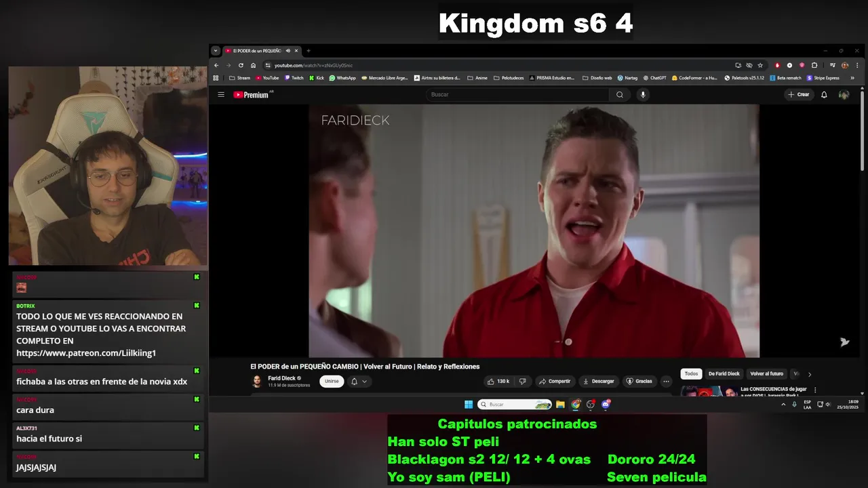
Task: Open YouTube notifications bell in header
Action: [x=824, y=95]
